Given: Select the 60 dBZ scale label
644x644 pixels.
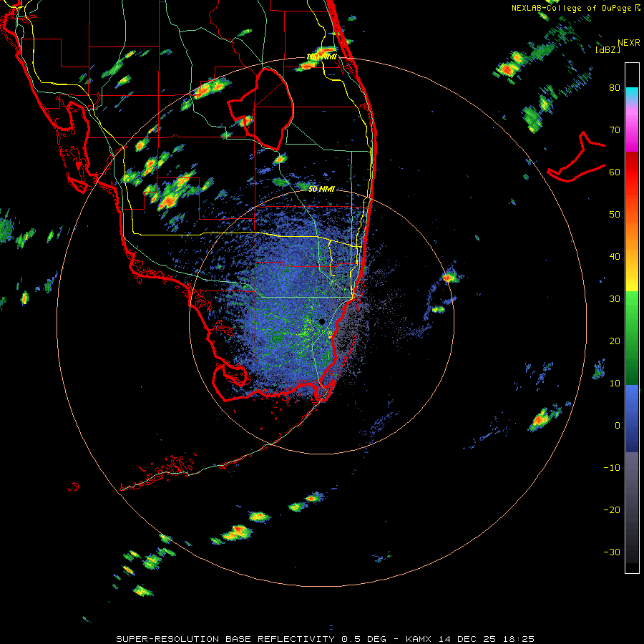Looking at the screenshot, I should click(x=615, y=172).
